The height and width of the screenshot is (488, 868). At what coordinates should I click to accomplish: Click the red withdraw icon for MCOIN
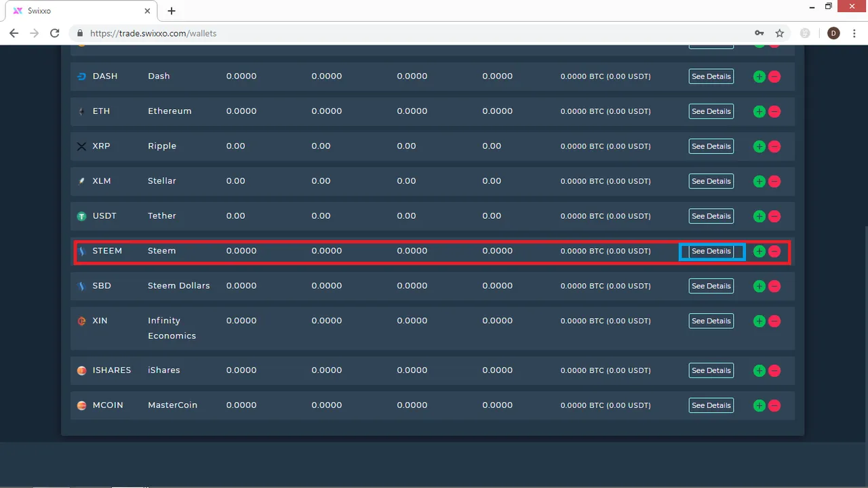(774, 405)
